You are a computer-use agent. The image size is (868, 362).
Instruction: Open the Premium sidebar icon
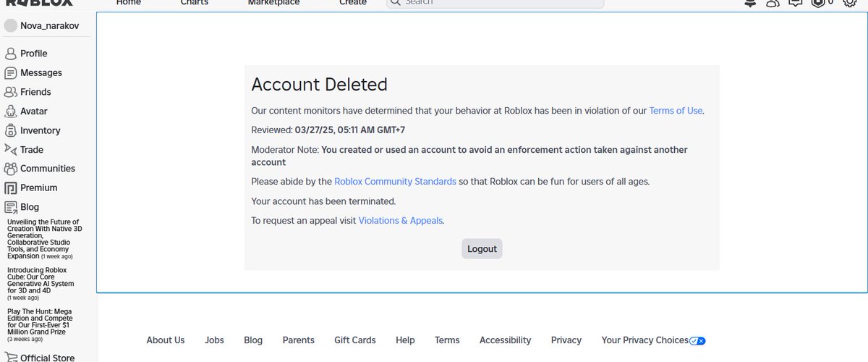pyautogui.click(x=11, y=188)
